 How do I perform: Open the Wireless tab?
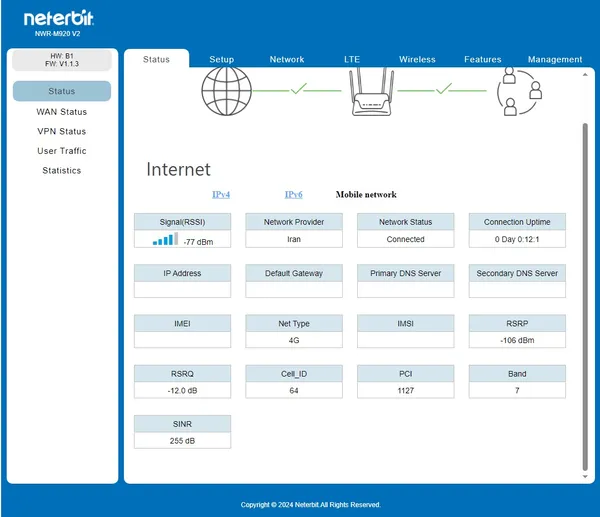tap(417, 59)
